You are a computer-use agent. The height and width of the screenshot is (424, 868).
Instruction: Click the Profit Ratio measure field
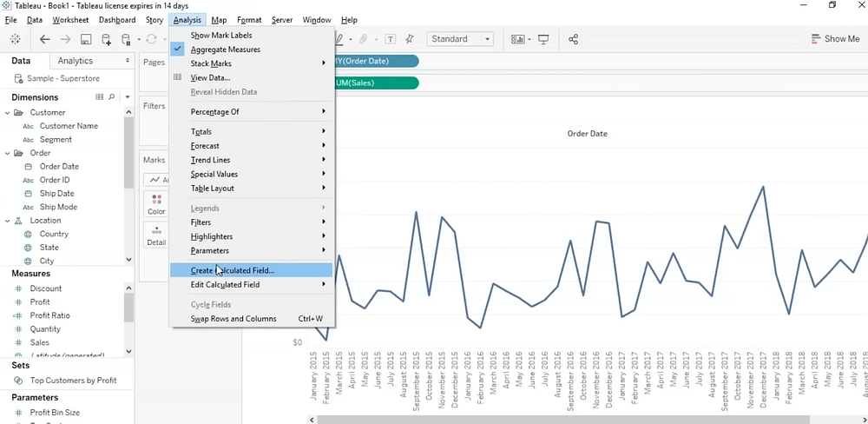(49, 315)
